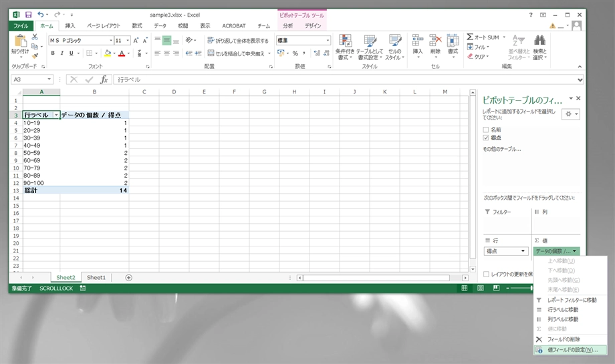Click the comma style icon
Image resolution: width=615 pixels, height=364 pixels.
click(304, 53)
